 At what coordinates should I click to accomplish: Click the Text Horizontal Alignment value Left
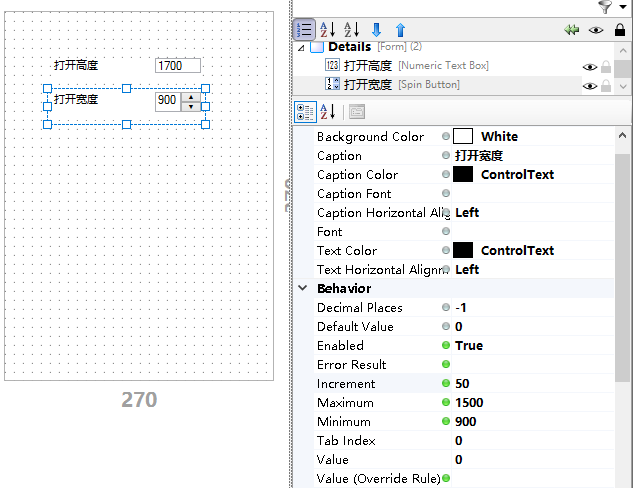467,269
